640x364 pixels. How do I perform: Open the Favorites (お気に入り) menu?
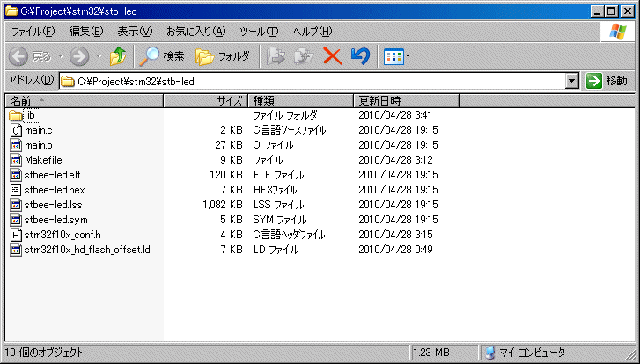coord(195,32)
